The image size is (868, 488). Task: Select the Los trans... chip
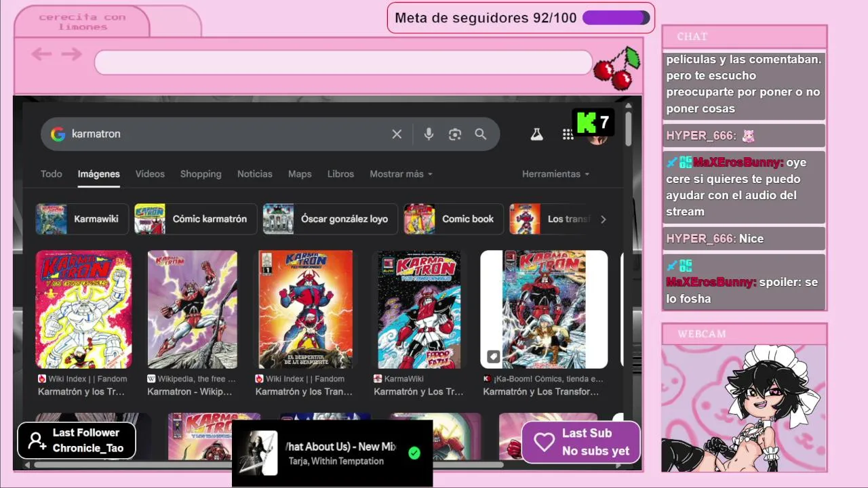tap(551, 219)
